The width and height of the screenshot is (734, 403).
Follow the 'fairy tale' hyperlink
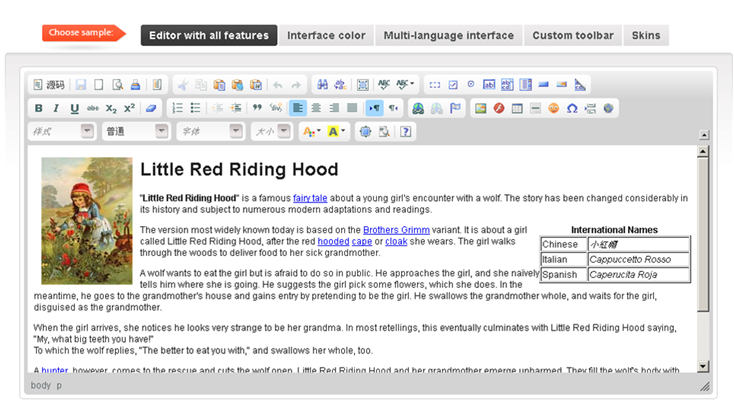point(310,198)
